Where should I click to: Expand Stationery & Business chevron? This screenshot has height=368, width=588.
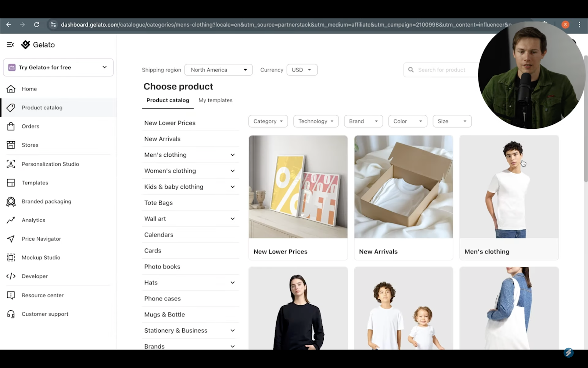pyautogui.click(x=233, y=330)
